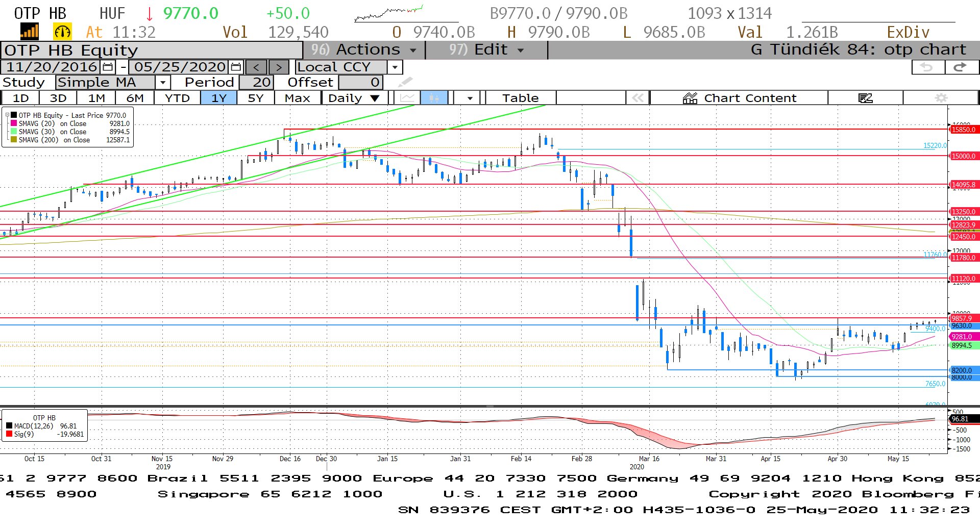
Task: Select the 1M range tab
Action: tap(96, 98)
